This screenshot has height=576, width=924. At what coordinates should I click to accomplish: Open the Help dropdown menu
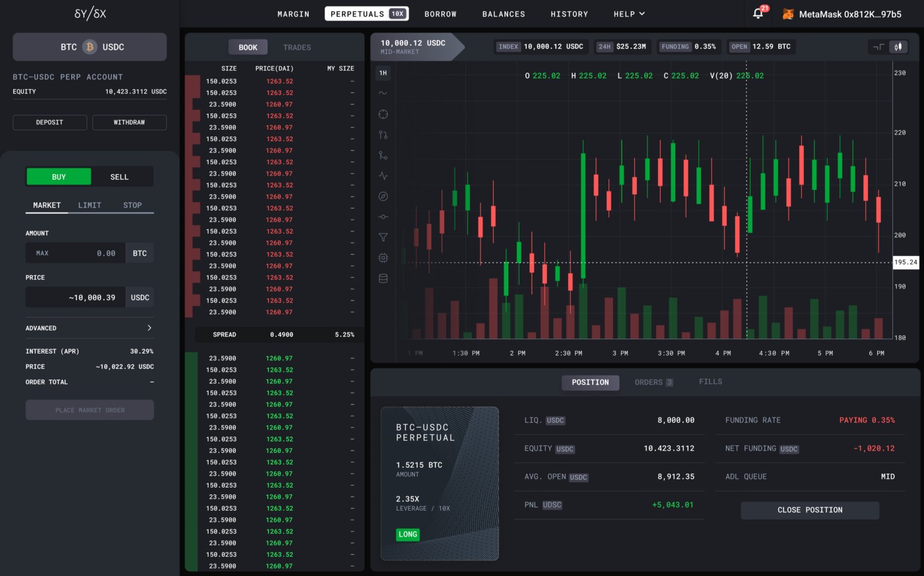pos(629,14)
